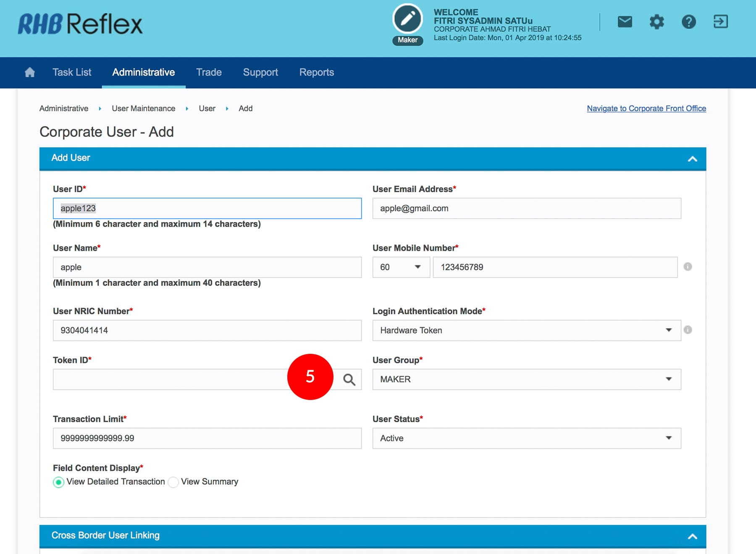Open the Task List tab
The height and width of the screenshot is (554, 756).
72,72
